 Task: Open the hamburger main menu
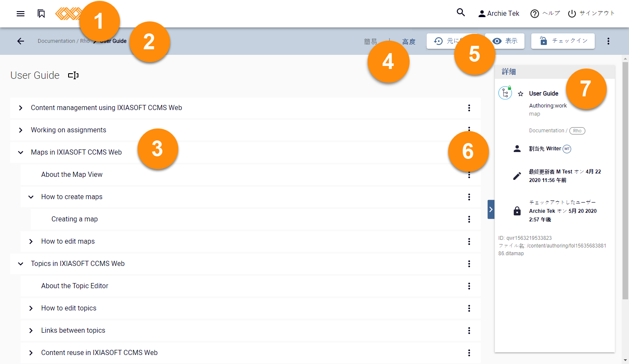21,14
